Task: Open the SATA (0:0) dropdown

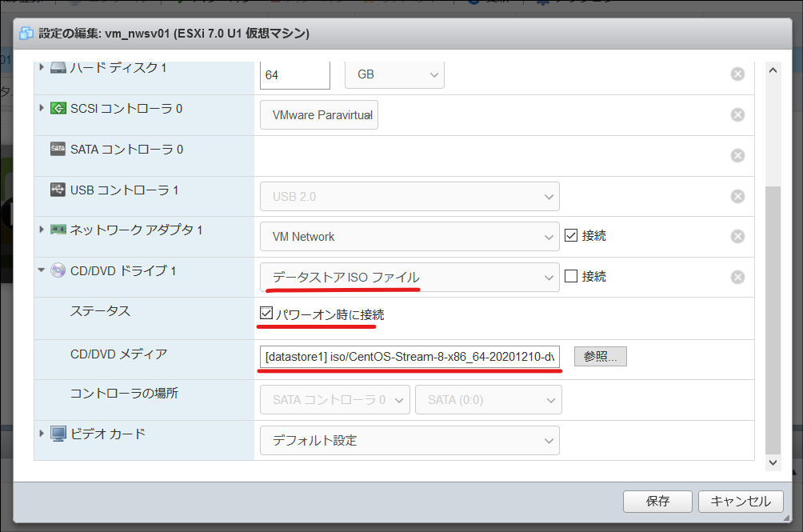Action: [489, 399]
